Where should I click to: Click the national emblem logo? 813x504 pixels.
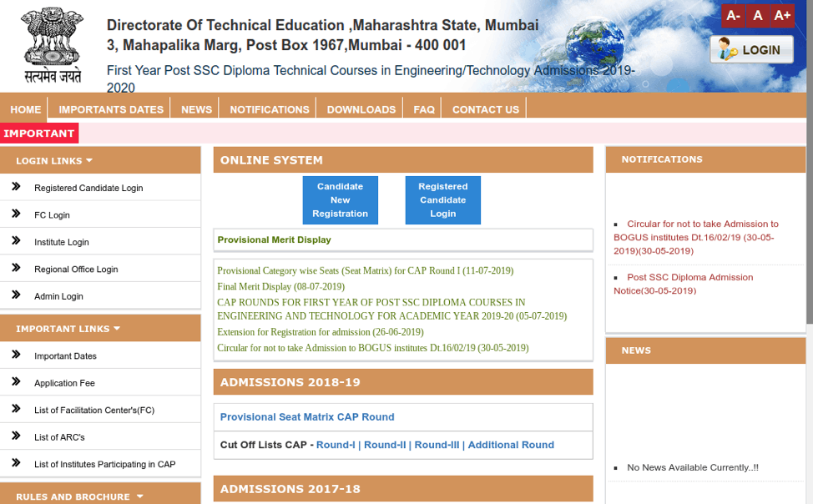(52, 45)
